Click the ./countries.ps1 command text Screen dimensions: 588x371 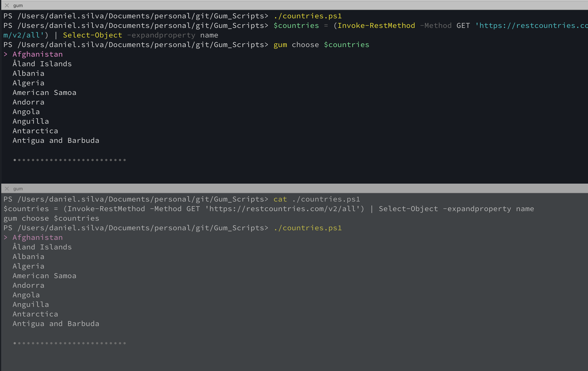(x=308, y=16)
